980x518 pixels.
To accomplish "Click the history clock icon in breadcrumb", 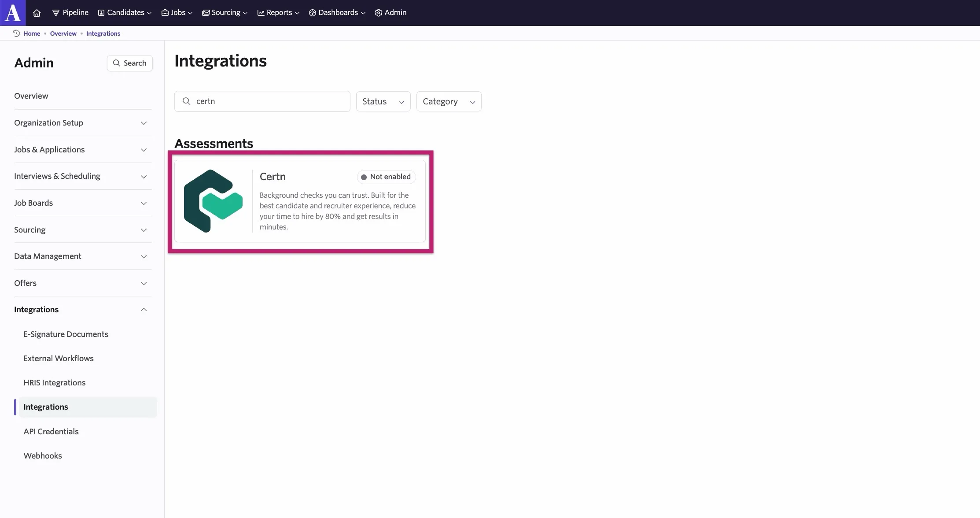I will [x=16, y=33].
